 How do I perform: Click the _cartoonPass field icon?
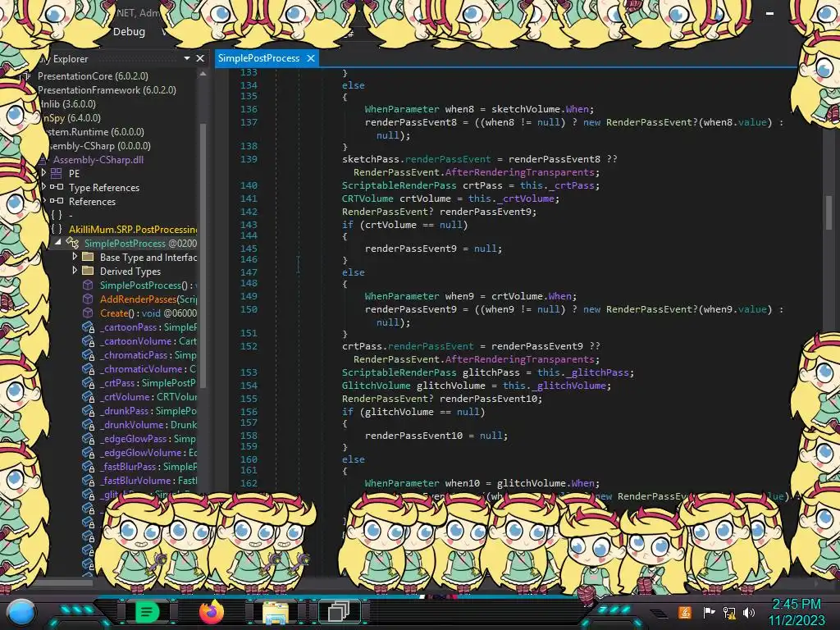(89, 327)
